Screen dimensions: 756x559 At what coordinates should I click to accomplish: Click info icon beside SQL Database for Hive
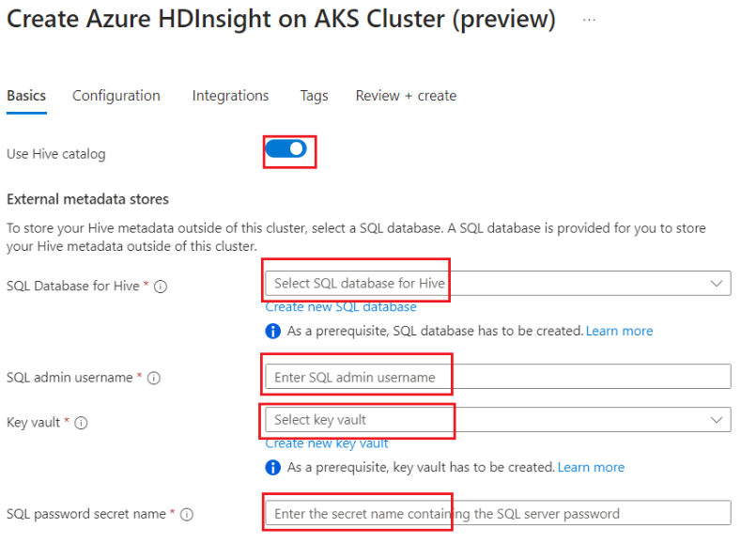click(161, 287)
